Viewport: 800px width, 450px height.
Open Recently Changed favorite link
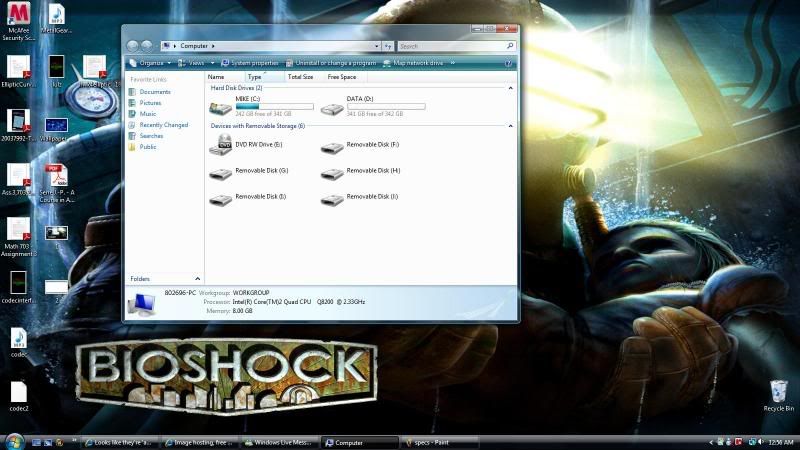[x=158, y=125]
